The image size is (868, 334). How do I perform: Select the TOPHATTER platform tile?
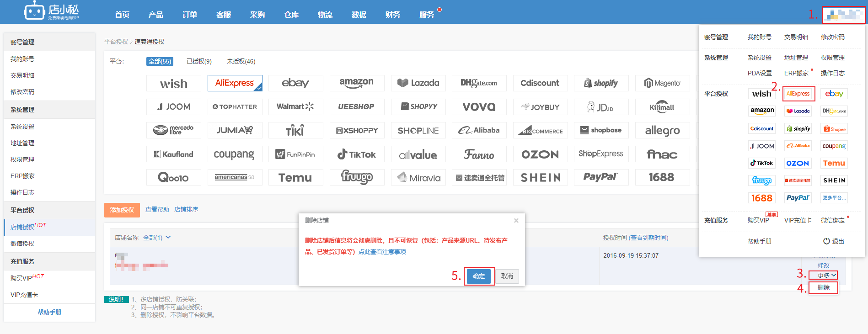(x=235, y=107)
